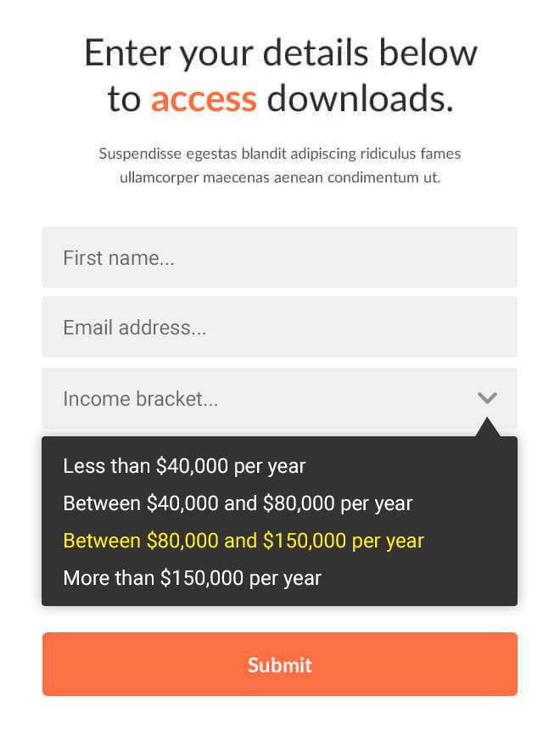
Task: Open the Income bracket dropdown
Action: [x=279, y=398]
